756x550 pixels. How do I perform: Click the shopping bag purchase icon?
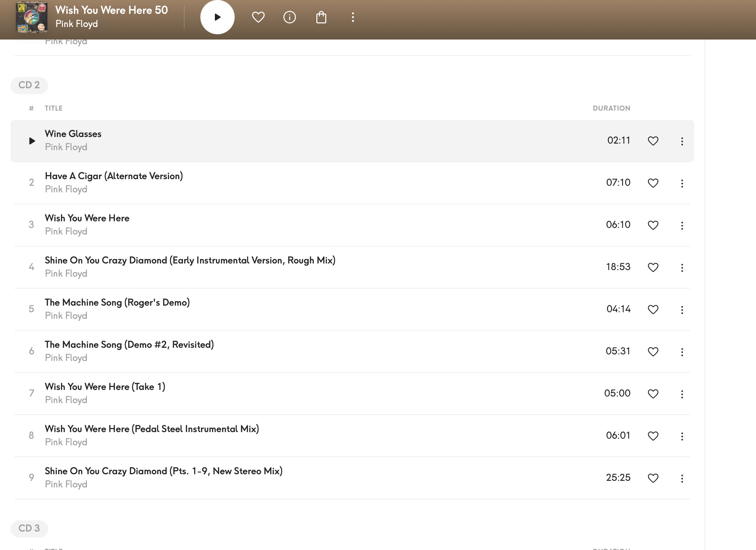tap(321, 17)
